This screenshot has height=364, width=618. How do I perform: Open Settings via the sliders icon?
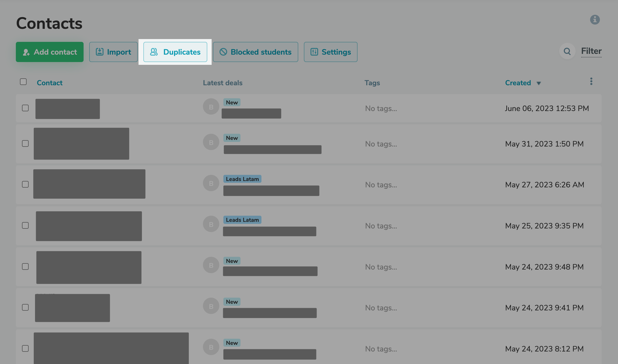point(315,52)
